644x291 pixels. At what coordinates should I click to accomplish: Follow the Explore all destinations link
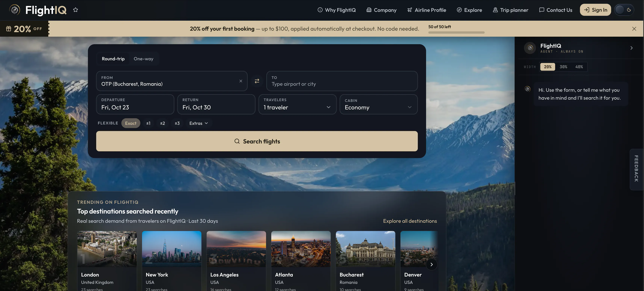coord(410,221)
